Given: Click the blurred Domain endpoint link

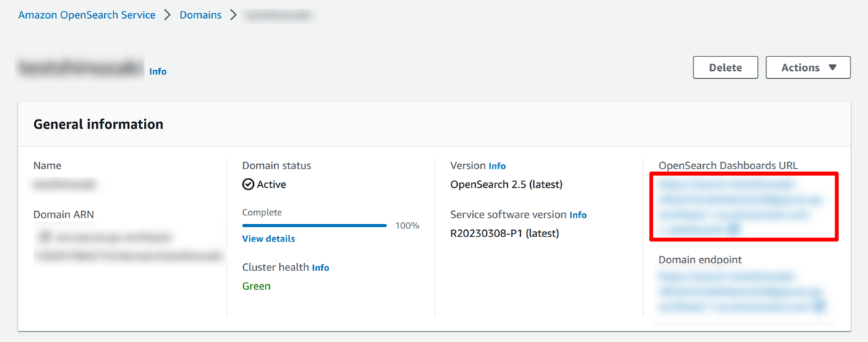Looking at the screenshot, I should pyautogui.click(x=741, y=291).
